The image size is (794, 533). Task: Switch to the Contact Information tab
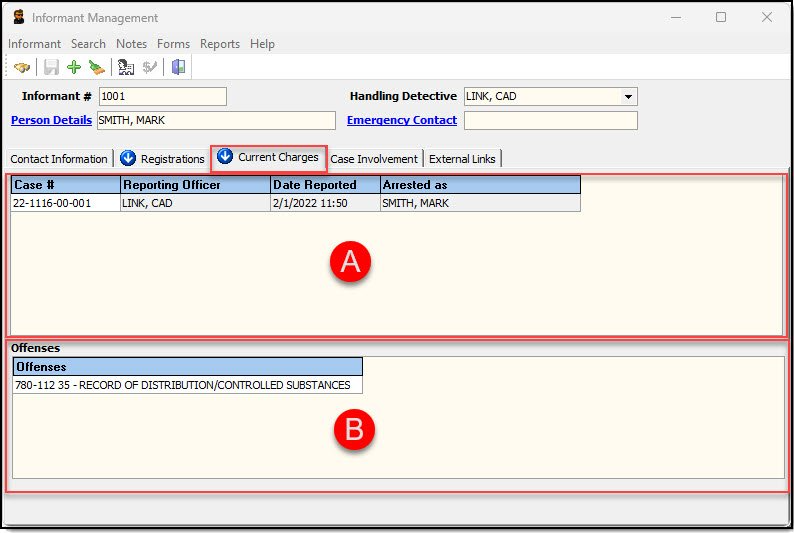pyautogui.click(x=59, y=159)
